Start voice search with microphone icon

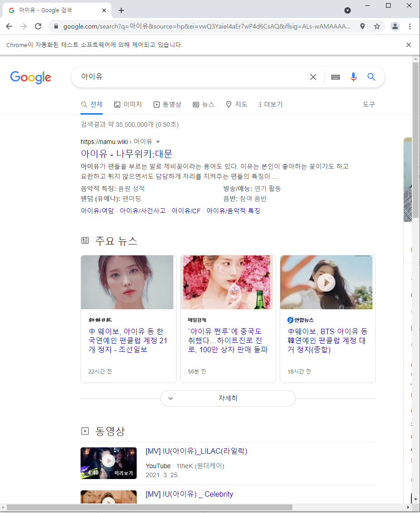[x=353, y=77]
